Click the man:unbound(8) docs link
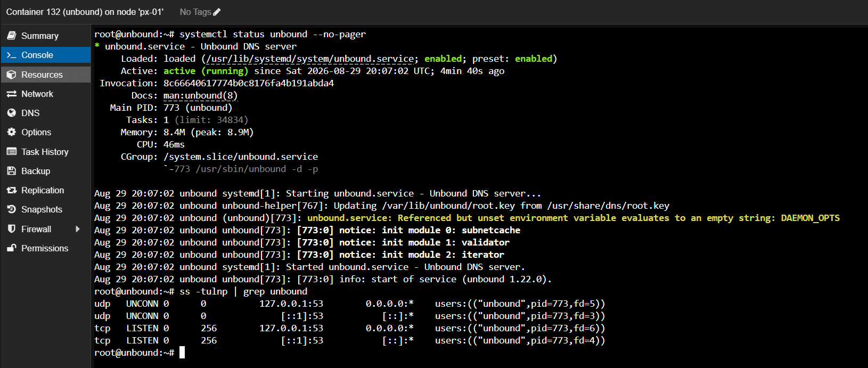868x368 pixels. coord(201,95)
